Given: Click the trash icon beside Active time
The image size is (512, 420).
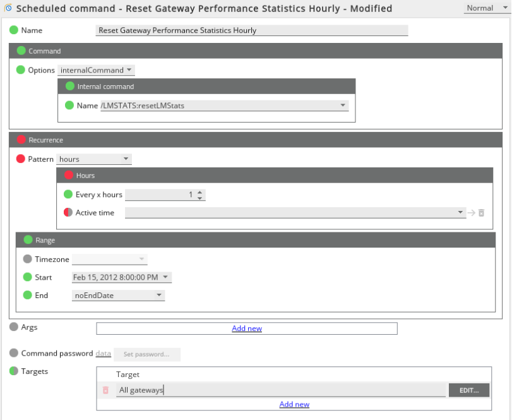Looking at the screenshot, I should click(481, 213).
